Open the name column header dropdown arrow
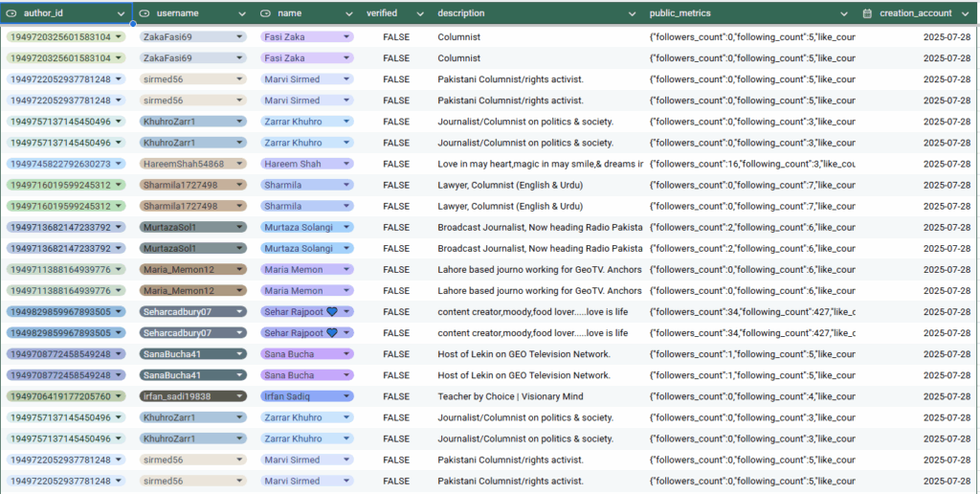980x494 pixels. (348, 14)
